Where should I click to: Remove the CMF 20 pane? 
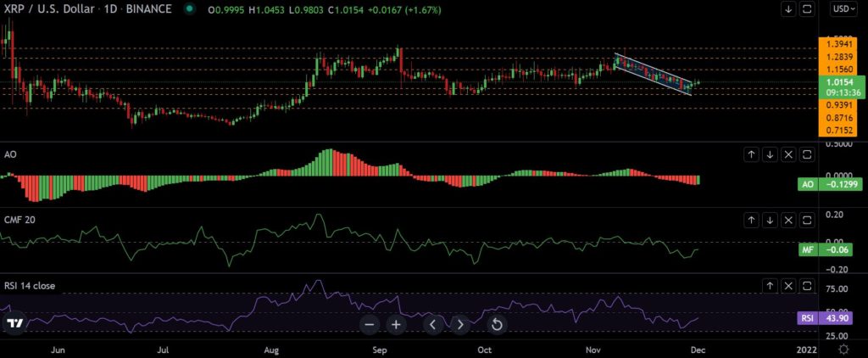(x=789, y=220)
